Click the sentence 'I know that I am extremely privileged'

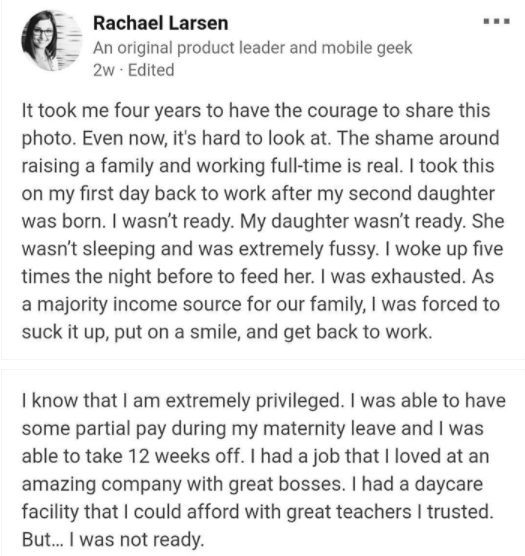[183, 401]
